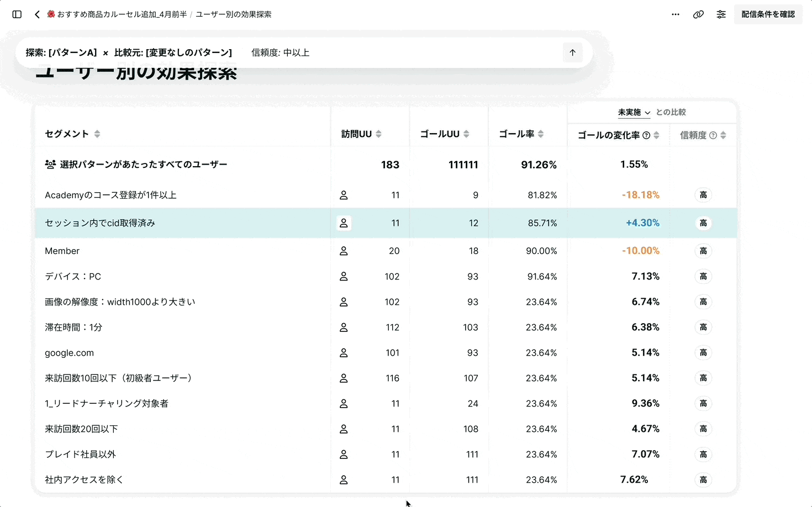
Task: Click user icon in Academy row
Action: pos(344,195)
